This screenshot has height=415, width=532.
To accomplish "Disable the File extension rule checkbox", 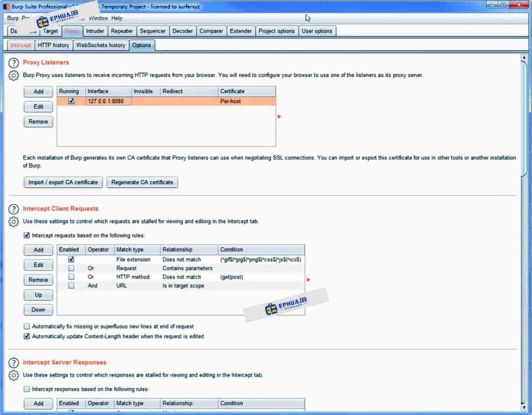I will click(x=71, y=260).
